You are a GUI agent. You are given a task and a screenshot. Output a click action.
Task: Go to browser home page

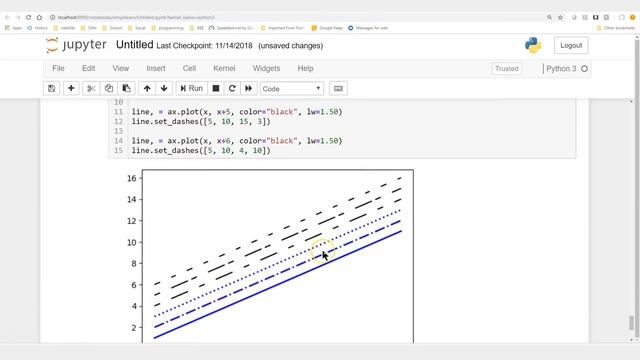[39, 18]
